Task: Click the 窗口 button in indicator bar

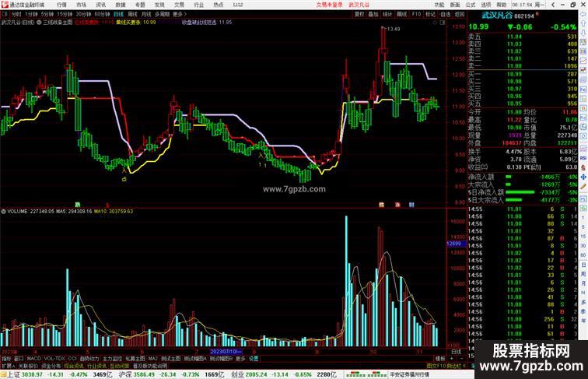Action: click(19, 359)
